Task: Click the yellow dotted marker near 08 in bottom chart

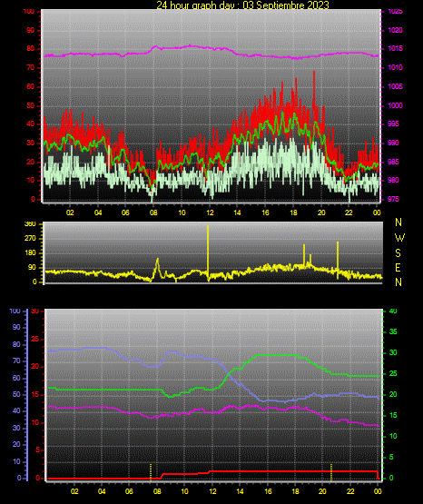Action: coord(151,471)
